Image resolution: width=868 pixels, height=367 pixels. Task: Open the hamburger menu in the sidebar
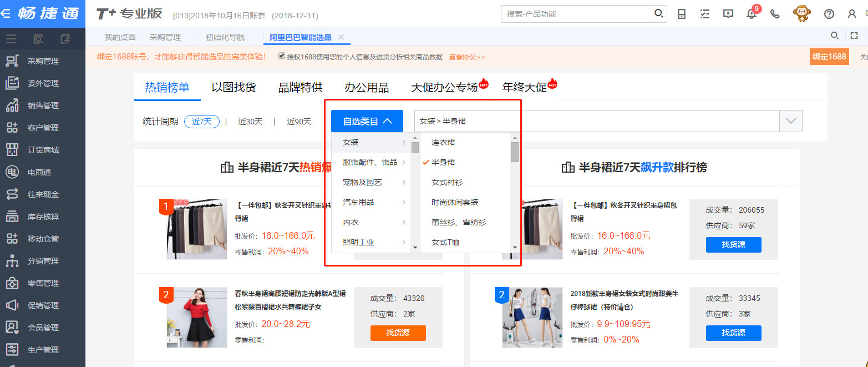click(11, 39)
